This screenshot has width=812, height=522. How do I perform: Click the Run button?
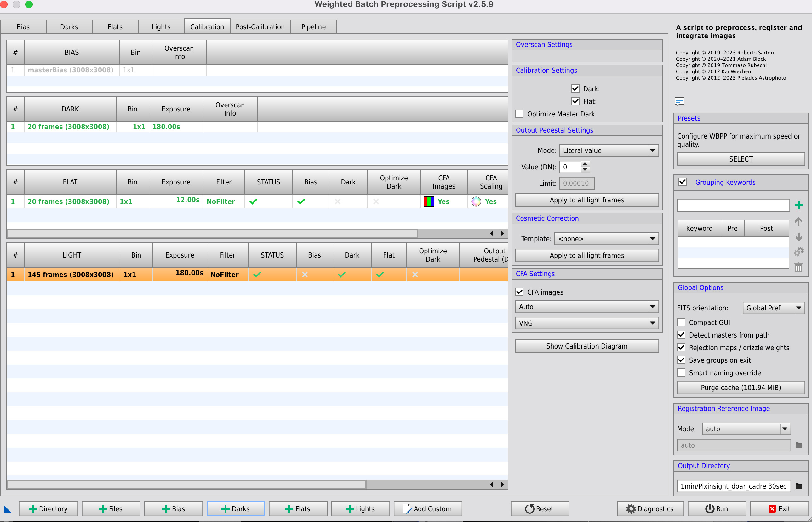tap(717, 509)
